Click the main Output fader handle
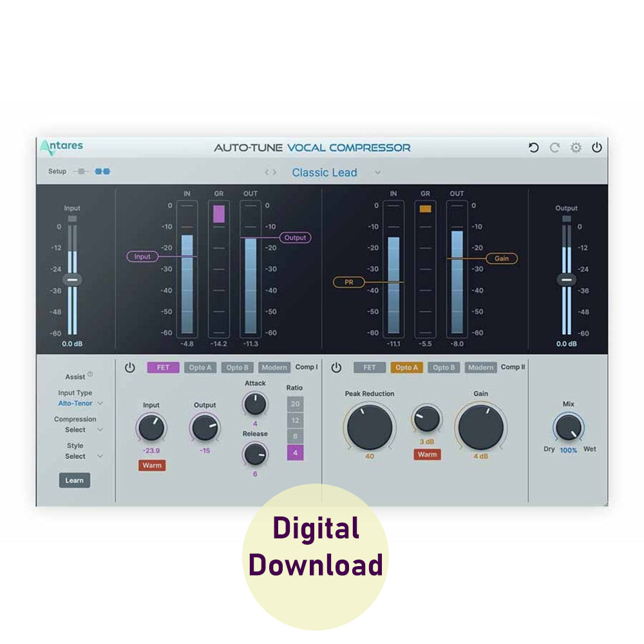 [566, 279]
